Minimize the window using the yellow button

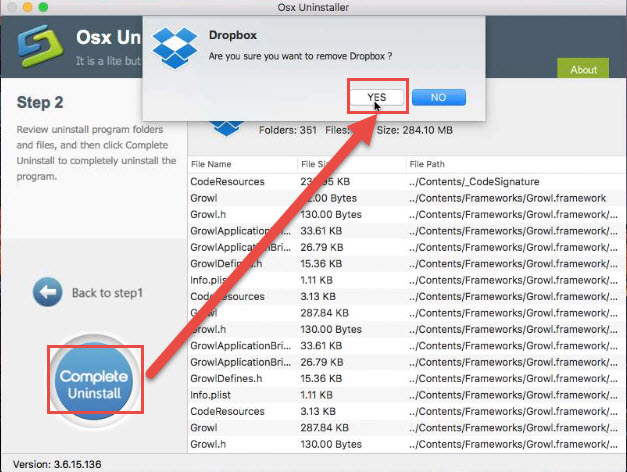pos(29,9)
